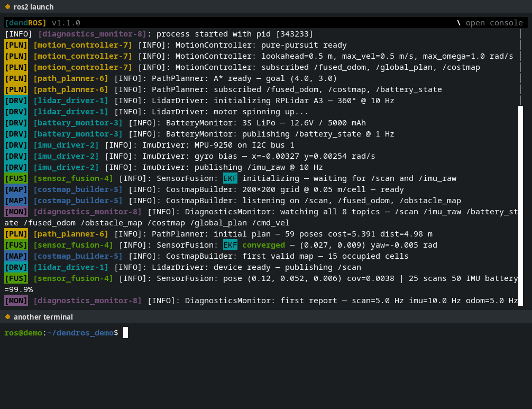Click [PLN] tag on the '/battery_state' subscribed line

(16, 89)
